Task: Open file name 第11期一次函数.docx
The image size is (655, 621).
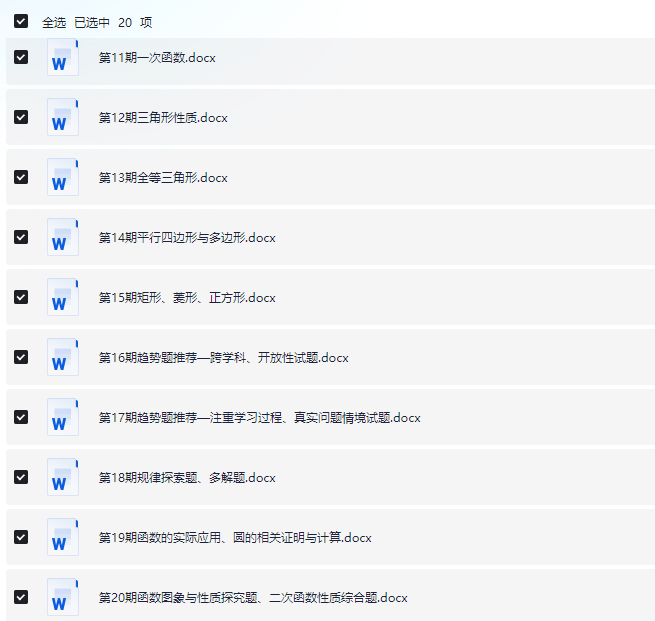Action: [157, 58]
